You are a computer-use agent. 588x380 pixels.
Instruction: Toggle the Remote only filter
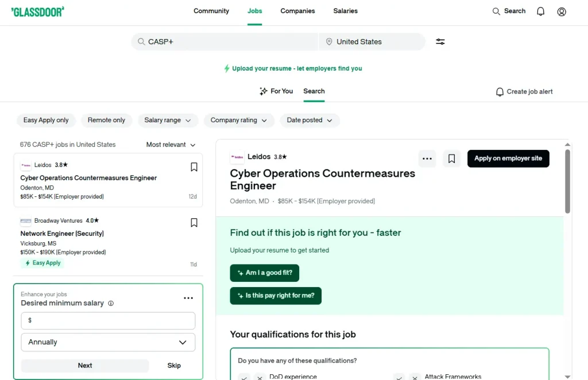pyautogui.click(x=106, y=121)
